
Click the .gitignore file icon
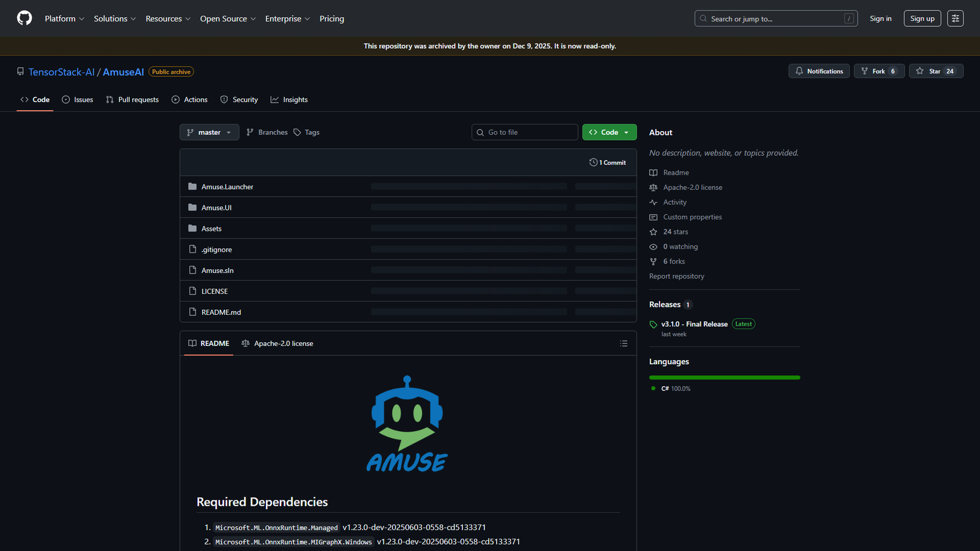tap(192, 249)
